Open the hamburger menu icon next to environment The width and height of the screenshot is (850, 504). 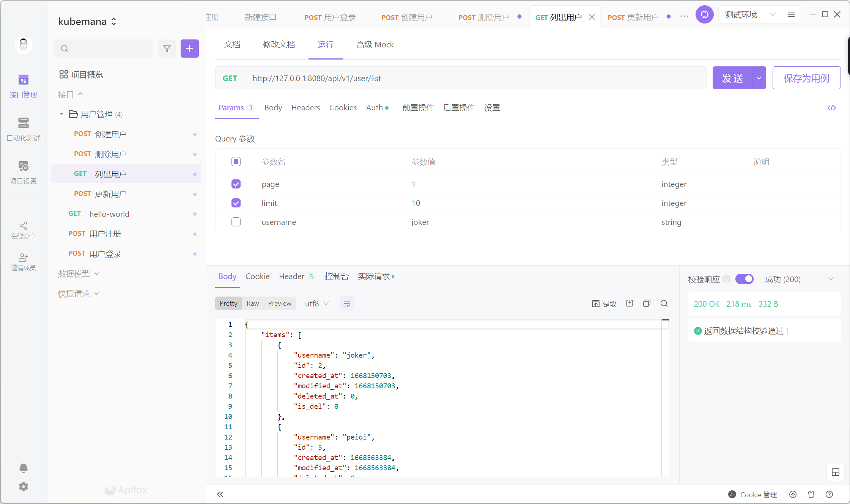[791, 15]
